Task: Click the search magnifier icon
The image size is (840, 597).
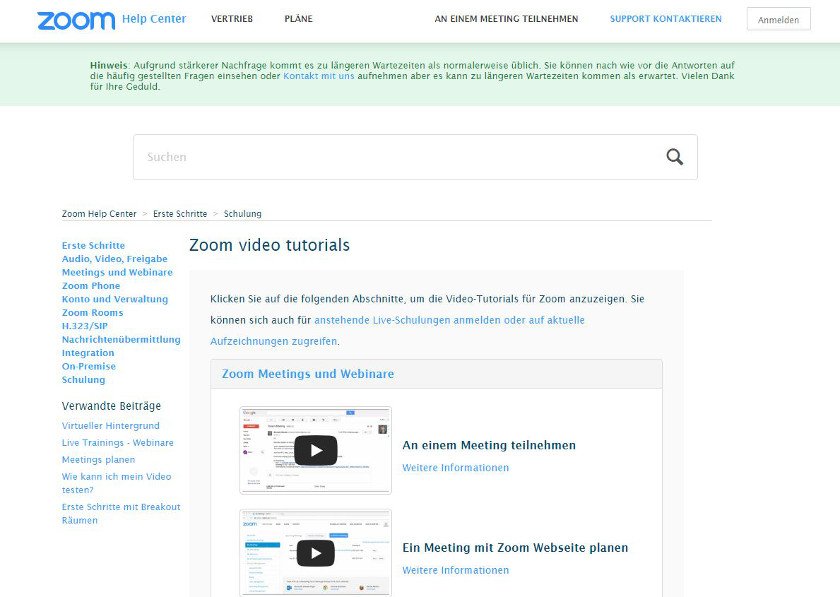Action: click(674, 157)
